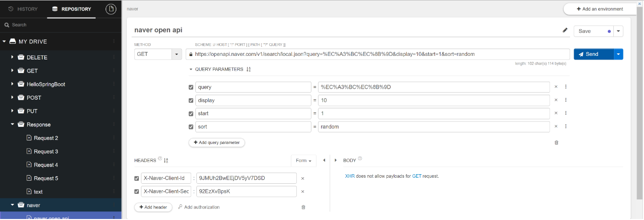Collapse the Response folder

13,124
